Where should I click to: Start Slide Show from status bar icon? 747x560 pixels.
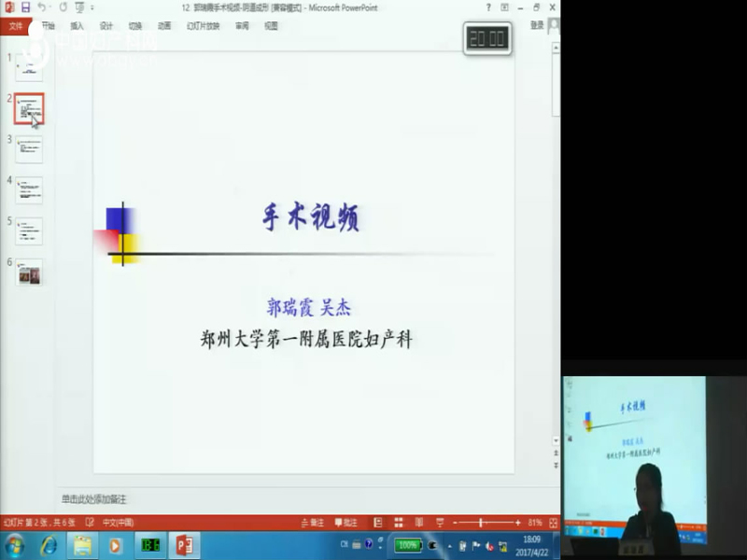[x=438, y=523]
